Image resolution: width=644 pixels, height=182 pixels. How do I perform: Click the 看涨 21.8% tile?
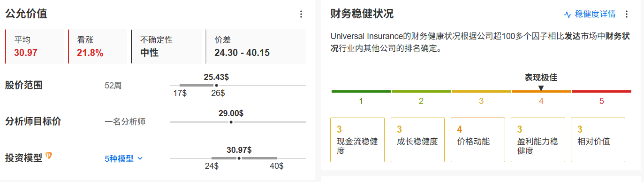[98, 47]
